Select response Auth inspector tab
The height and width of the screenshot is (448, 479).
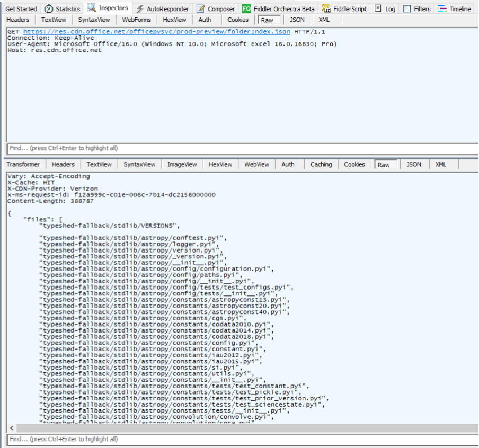coord(288,164)
